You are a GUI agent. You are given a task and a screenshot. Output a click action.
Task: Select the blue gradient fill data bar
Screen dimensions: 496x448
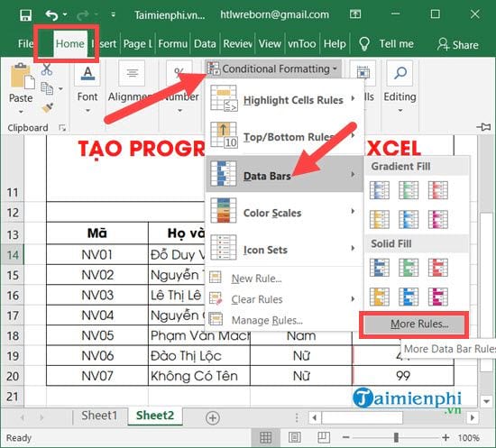tap(380, 190)
